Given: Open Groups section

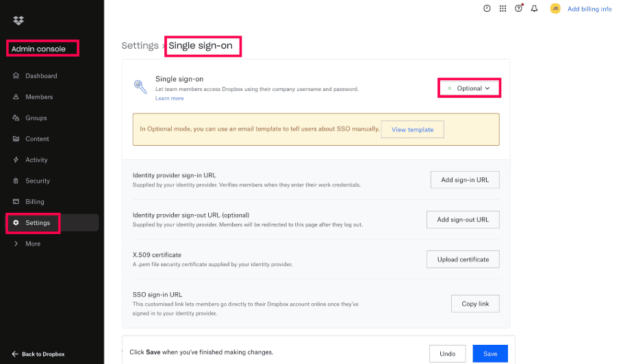Looking at the screenshot, I should pyautogui.click(x=36, y=118).
